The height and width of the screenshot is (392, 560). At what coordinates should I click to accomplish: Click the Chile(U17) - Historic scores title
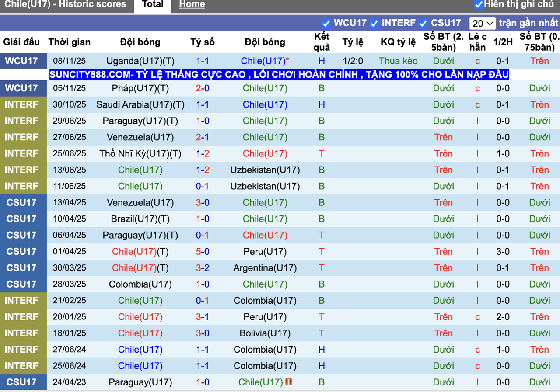(65, 4)
